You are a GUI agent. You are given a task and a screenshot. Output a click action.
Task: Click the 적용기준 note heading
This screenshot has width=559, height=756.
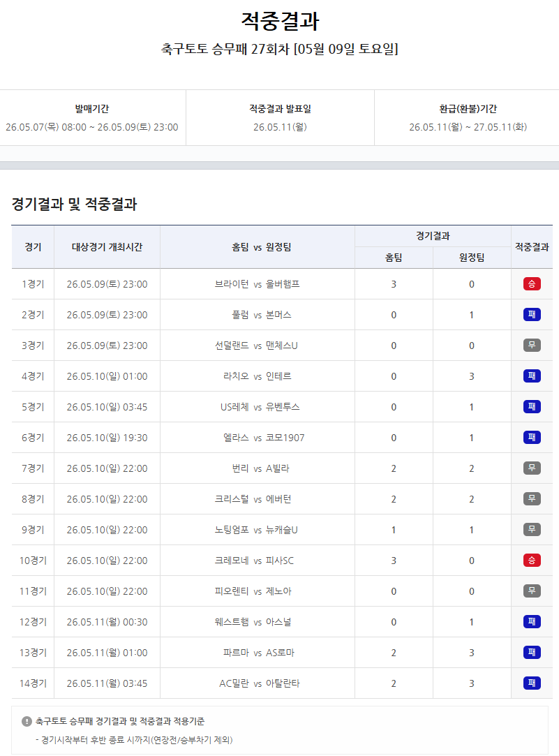pyautogui.click(x=120, y=721)
